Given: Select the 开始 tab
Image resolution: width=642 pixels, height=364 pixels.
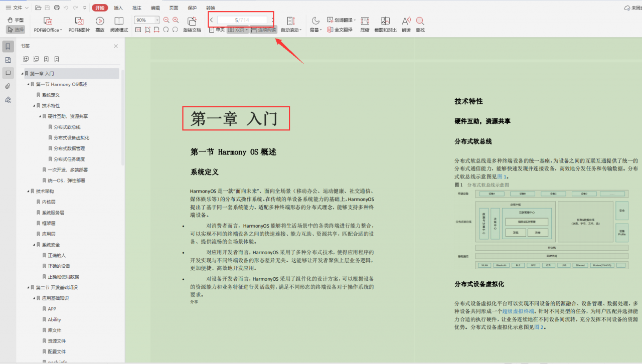Looking at the screenshot, I should point(100,8).
